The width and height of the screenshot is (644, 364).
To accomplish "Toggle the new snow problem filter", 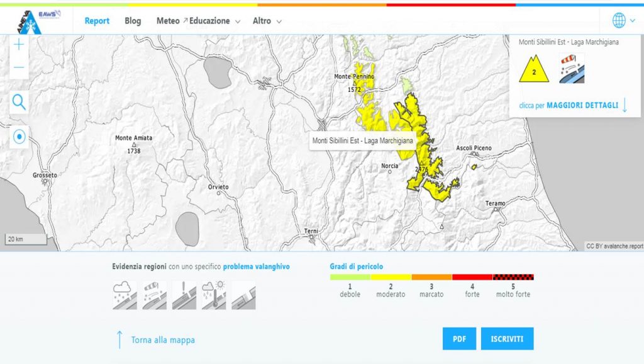I will coord(125,295).
